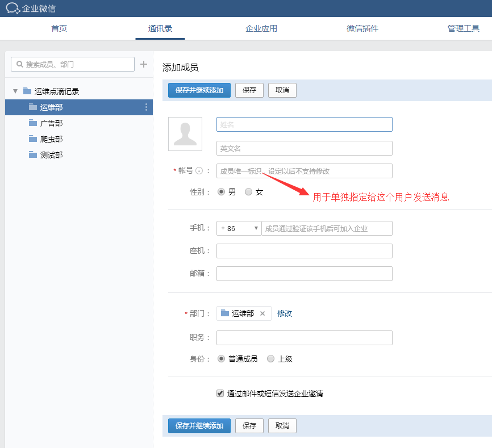Switch to the 企业应用 tab
The image size is (492, 448).
pos(261,27)
